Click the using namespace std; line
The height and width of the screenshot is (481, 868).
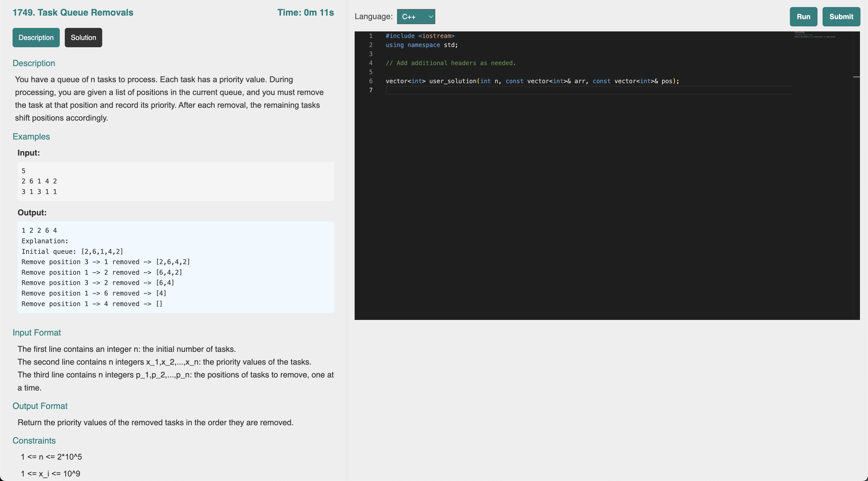pos(421,45)
